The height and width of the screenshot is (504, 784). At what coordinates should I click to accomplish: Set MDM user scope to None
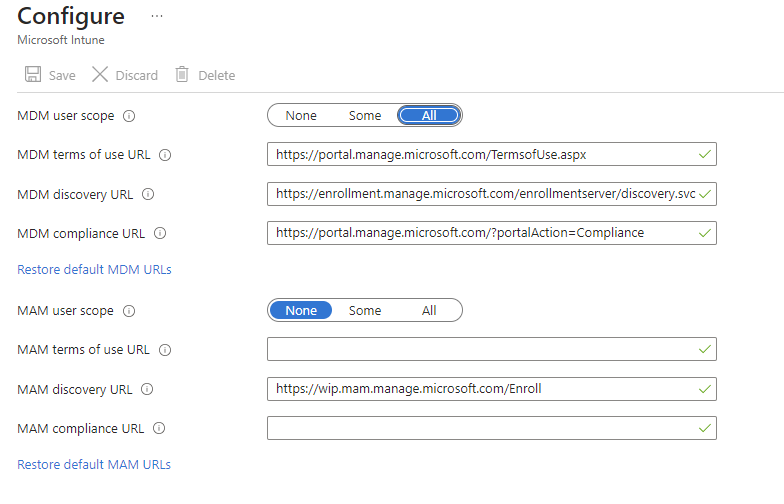pyautogui.click(x=301, y=116)
